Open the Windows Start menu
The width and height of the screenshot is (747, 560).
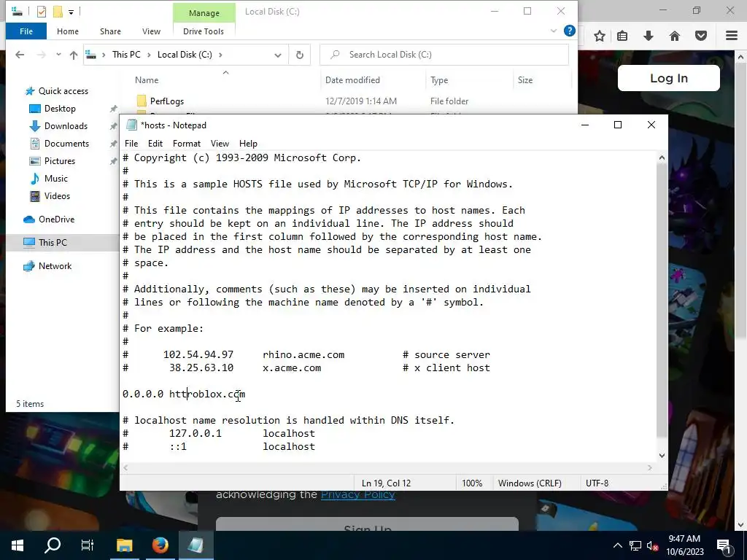coord(18,545)
